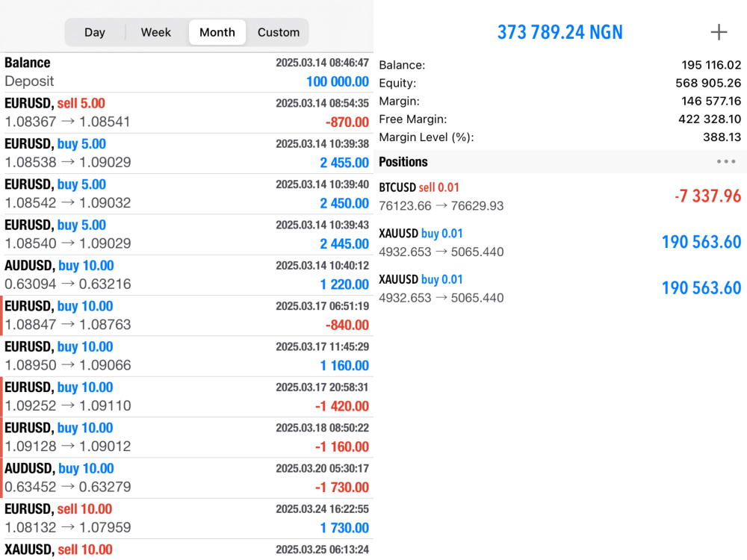The height and width of the screenshot is (560, 747).
Task: Open the BTCUSD sell 0.01 position
Action: tap(560, 196)
